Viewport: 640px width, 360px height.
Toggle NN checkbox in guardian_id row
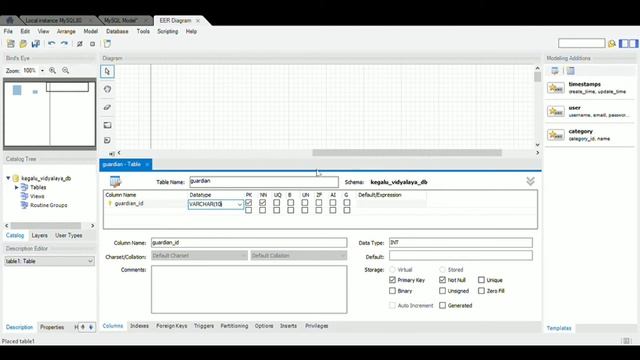(262, 203)
